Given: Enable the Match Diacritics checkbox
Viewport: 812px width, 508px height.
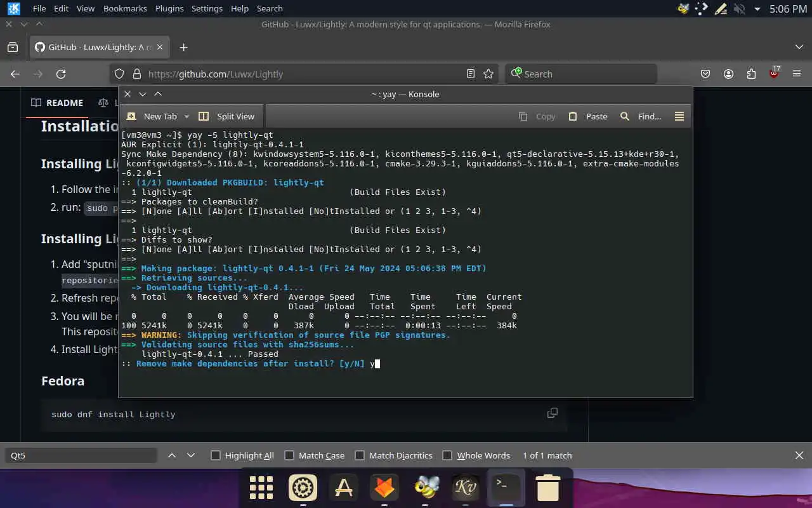Looking at the screenshot, I should click(360, 455).
